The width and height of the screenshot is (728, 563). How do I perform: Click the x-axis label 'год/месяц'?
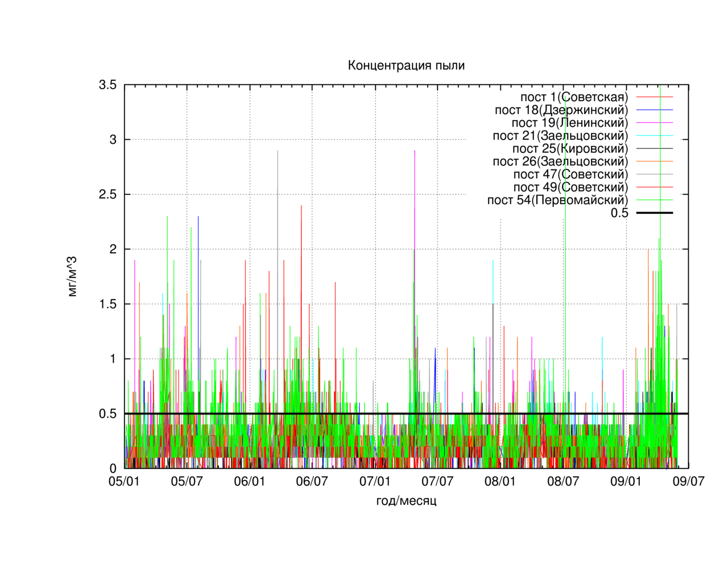pyautogui.click(x=406, y=501)
